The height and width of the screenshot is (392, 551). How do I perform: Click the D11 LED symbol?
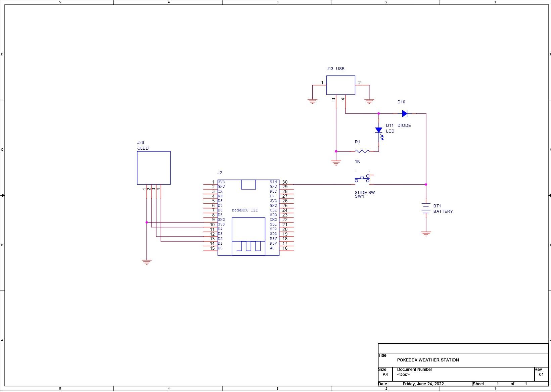pos(379,131)
